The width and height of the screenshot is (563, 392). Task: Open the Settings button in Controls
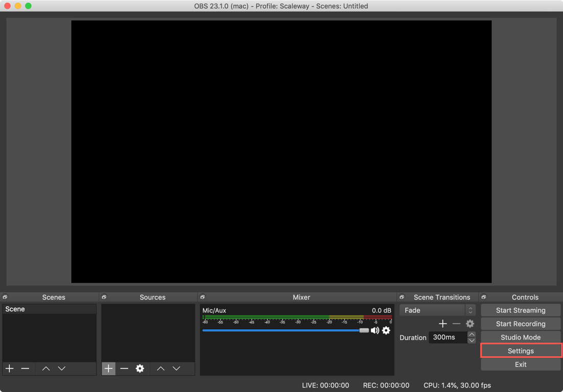tap(521, 351)
